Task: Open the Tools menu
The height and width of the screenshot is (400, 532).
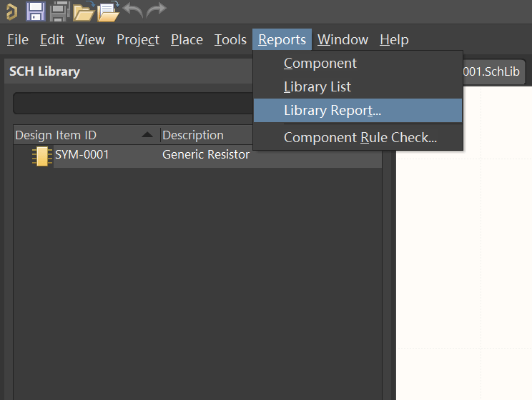Action: click(230, 40)
